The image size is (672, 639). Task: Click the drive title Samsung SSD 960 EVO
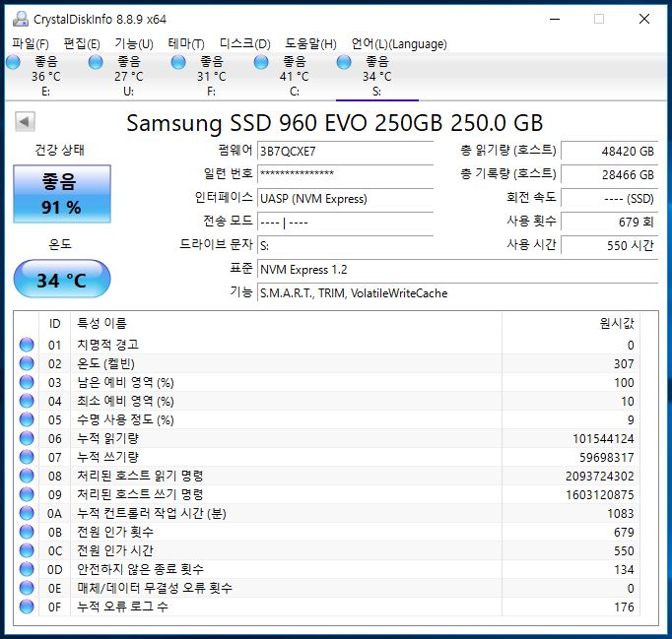(335, 123)
